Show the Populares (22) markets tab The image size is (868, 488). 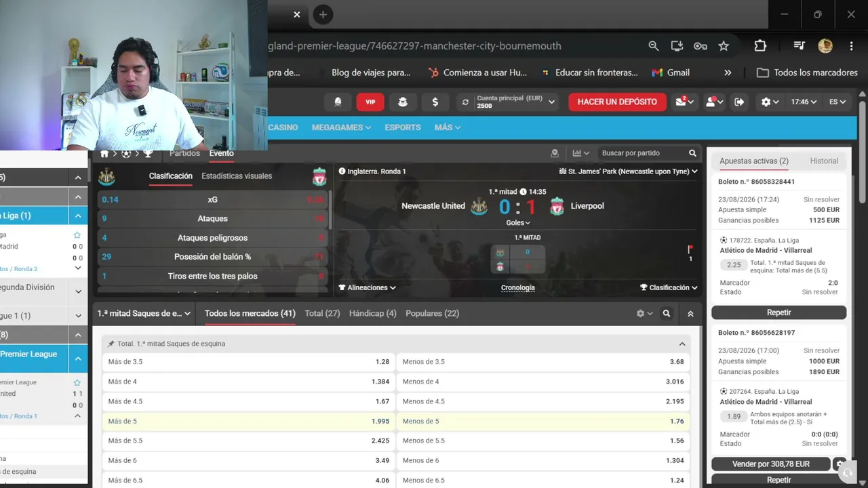click(432, 314)
